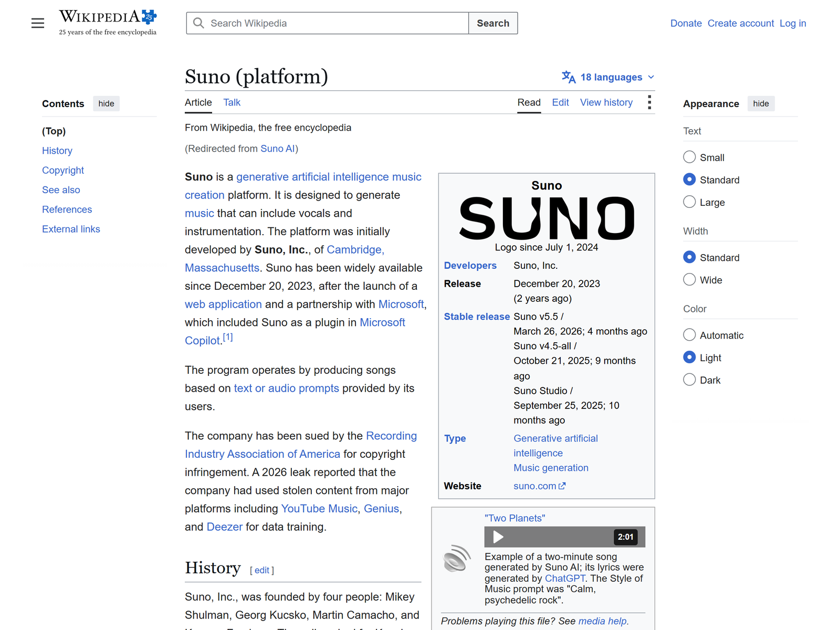Select Large text size
Viewport: 840px width, 630px height.
(689, 202)
